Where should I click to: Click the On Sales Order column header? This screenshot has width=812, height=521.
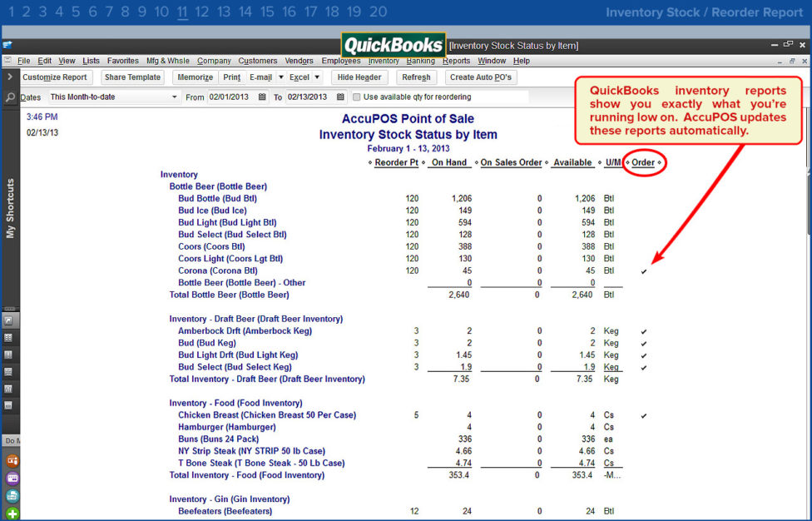pos(511,162)
